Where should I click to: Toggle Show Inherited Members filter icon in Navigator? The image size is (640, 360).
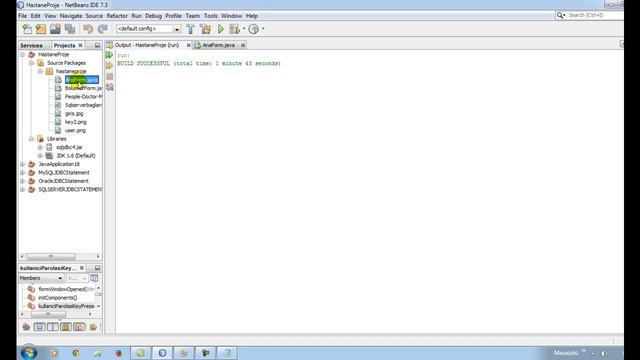[x=27, y=327]
